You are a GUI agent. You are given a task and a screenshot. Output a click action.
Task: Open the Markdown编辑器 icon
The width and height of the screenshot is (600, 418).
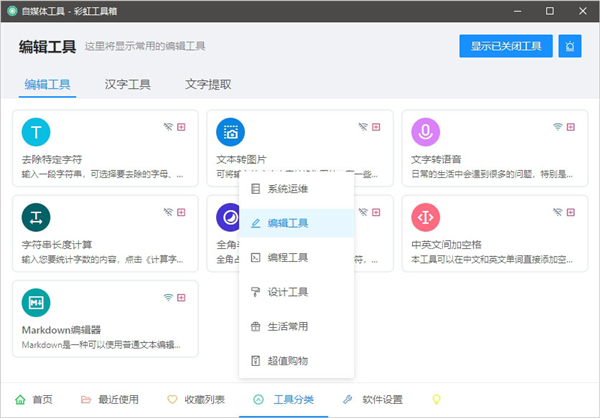pyautogui.click(x=36, y=302)
